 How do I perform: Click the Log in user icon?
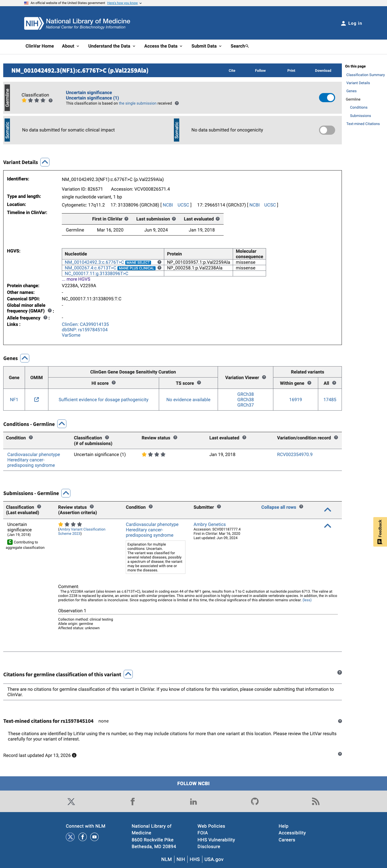[343, 23]
